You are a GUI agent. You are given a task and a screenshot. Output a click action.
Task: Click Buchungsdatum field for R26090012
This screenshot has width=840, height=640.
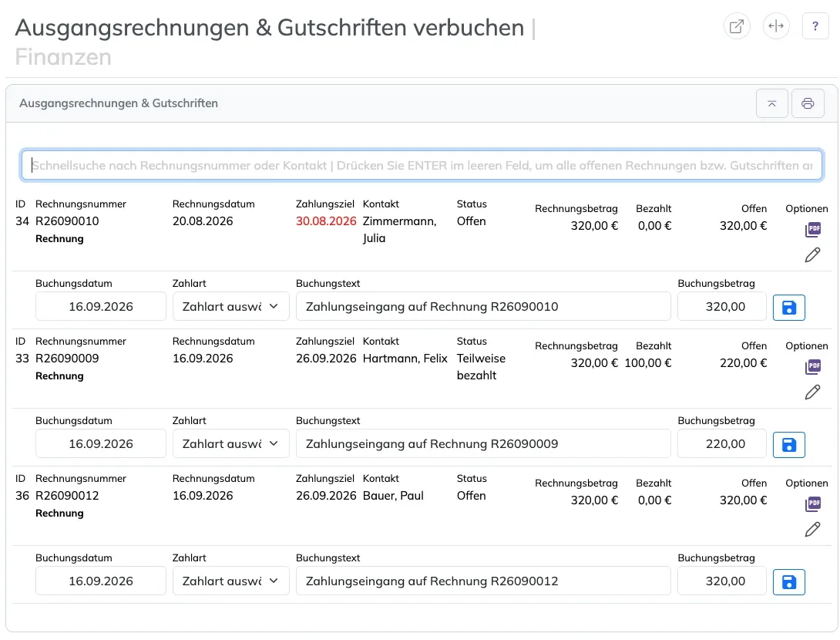101,581
